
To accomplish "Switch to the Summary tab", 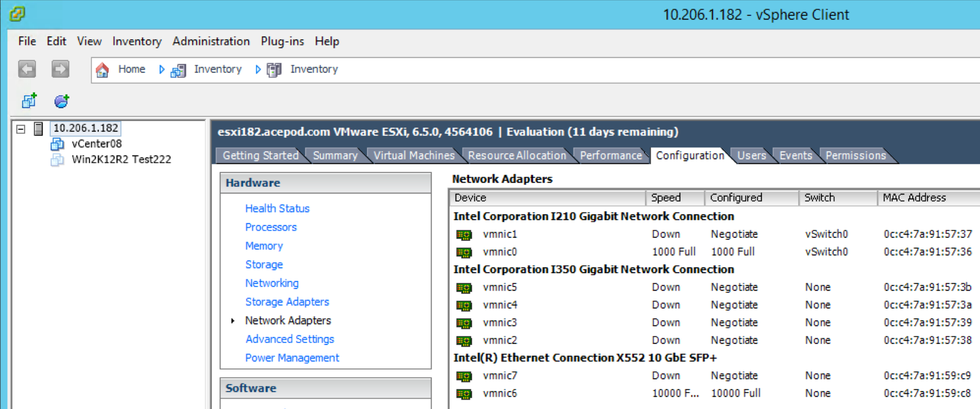I will point(335,155).
